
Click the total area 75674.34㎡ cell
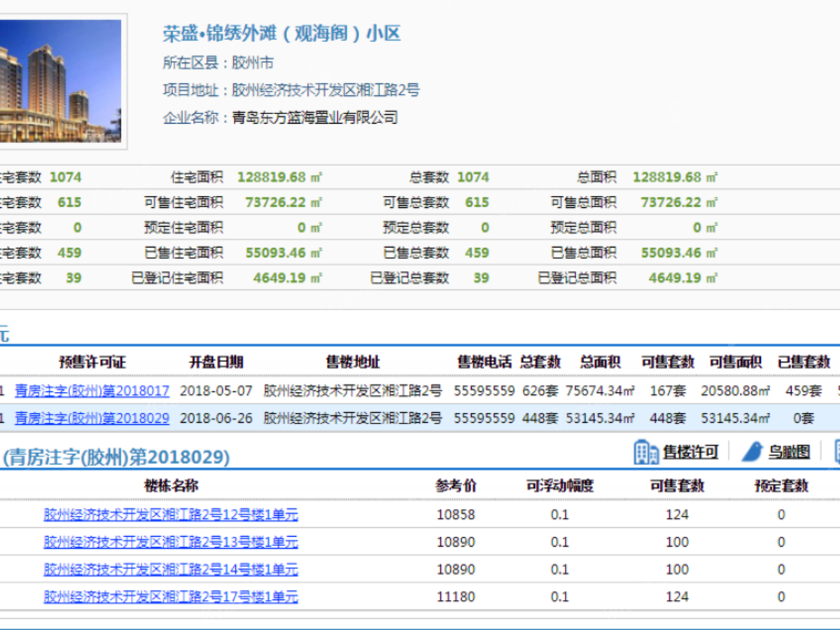pos(600,391)
